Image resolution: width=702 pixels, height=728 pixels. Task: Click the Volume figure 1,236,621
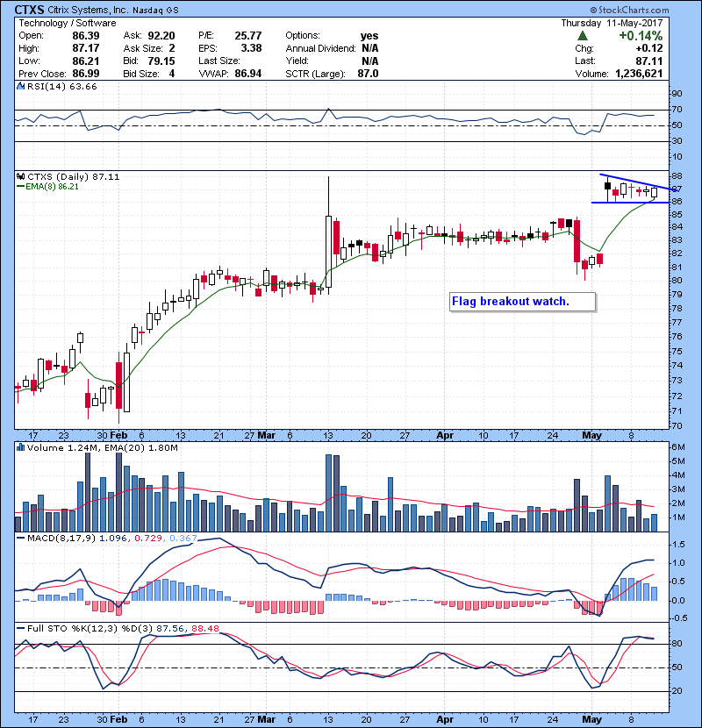coord(639,74)
